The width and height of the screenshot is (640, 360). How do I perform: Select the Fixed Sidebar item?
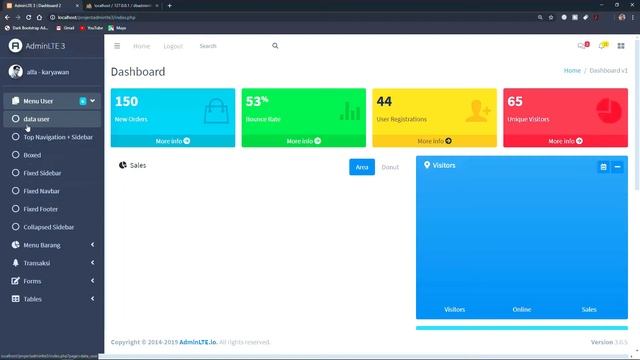pos(52,173)
